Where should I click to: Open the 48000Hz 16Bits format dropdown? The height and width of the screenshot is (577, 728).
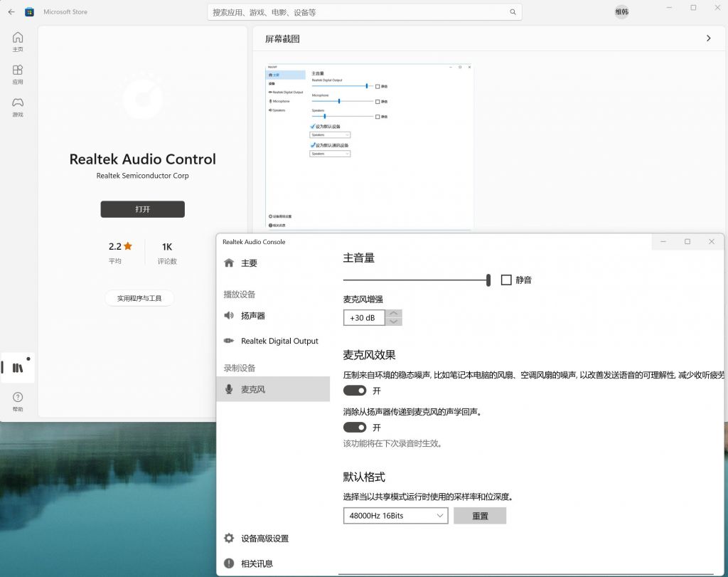click(395, 516)
